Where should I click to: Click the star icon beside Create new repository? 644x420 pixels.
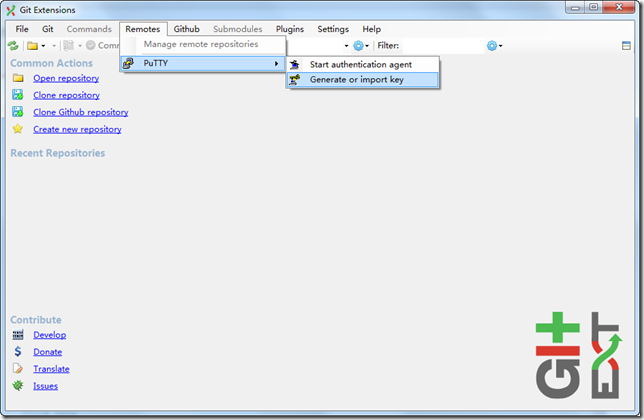[18, 129]
